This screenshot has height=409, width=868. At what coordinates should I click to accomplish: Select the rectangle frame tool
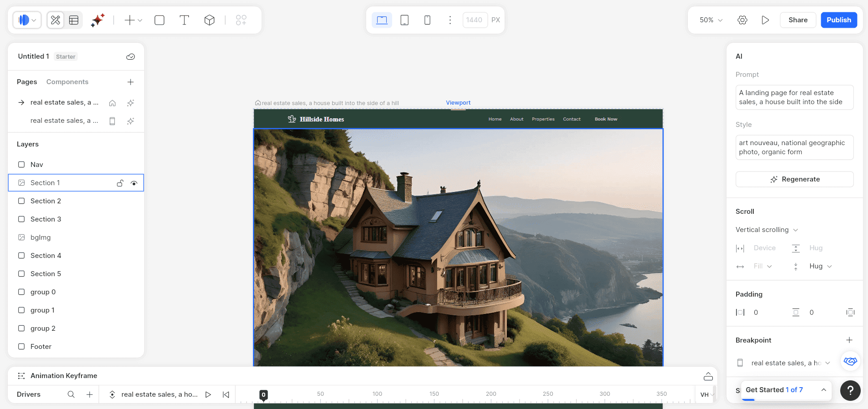click(159, 20)
